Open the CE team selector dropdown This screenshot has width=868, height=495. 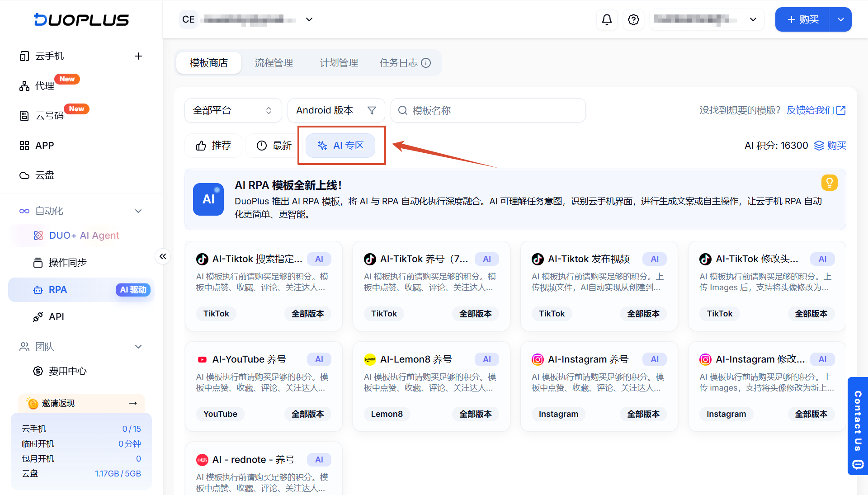(x=247, y=19)
